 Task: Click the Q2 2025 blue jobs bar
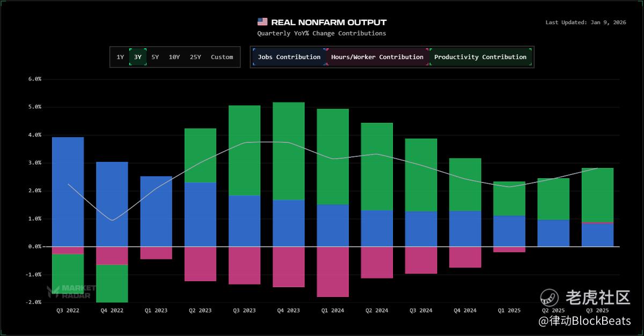point(553,233)
